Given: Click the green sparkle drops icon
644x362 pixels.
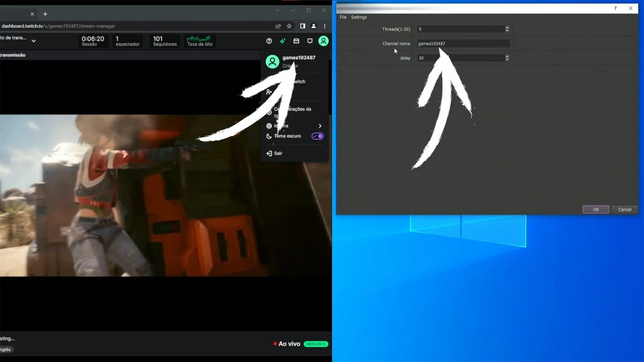Looking at the screenshot, I should click(282, 41).
